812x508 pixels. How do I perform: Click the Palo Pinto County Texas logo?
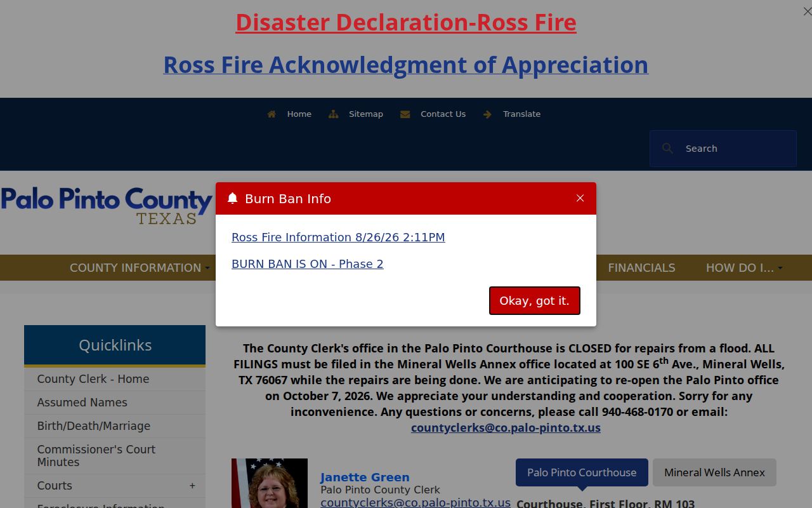point(107,206)
